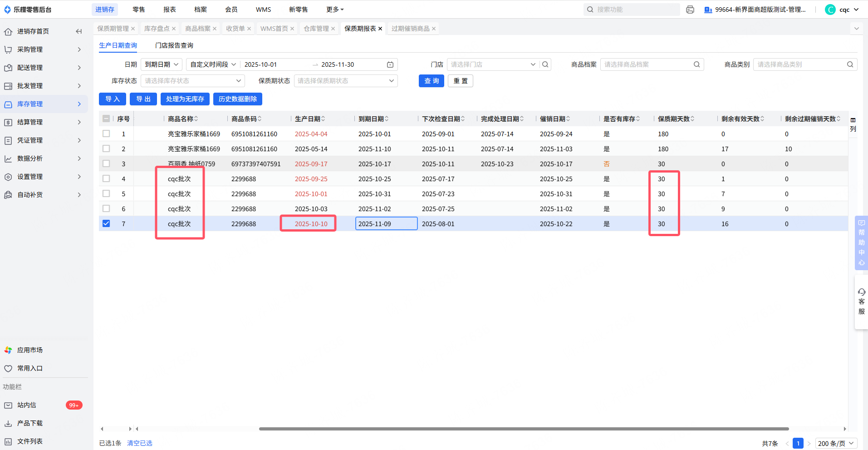Screen dimensions: 868x450
Task: Click the 查询 button
Action: (431, 81)
